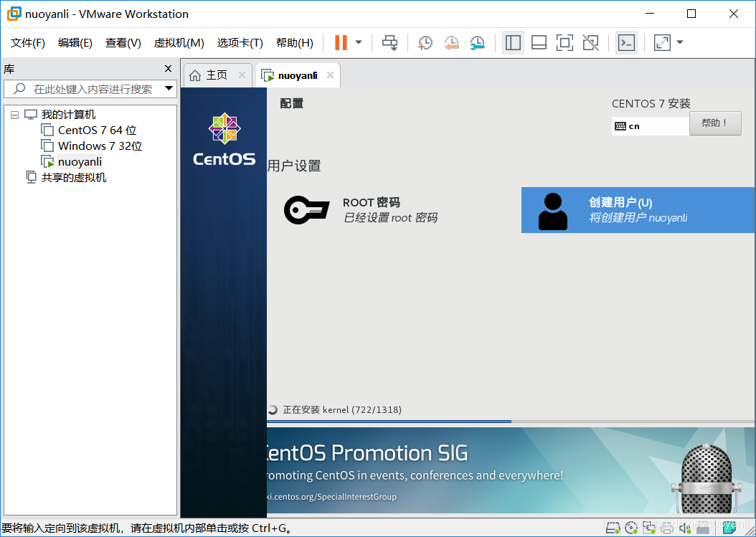Viewport: 756px width, 537px height.
Task: Open the 选项卡(T) menu
Action: click(240, 43)
